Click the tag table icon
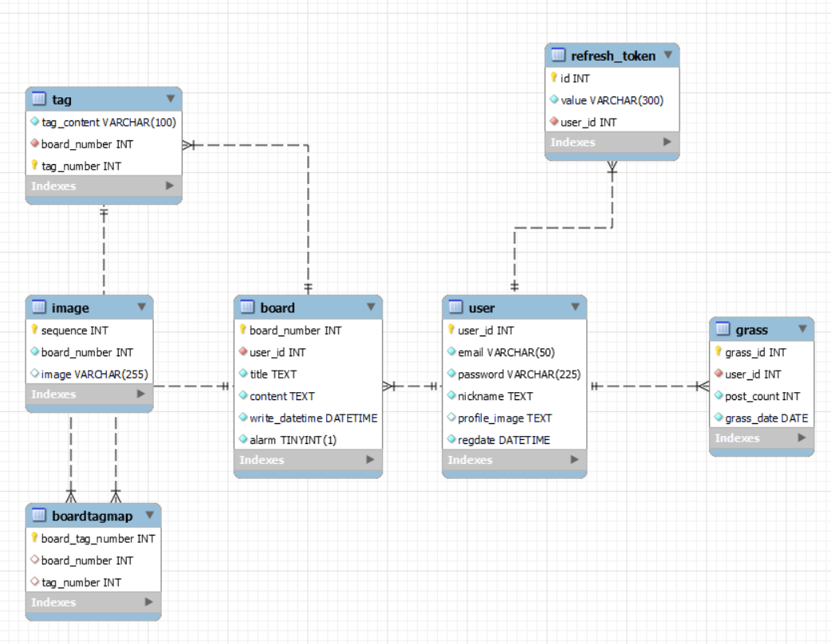 [x=39, y=99]
